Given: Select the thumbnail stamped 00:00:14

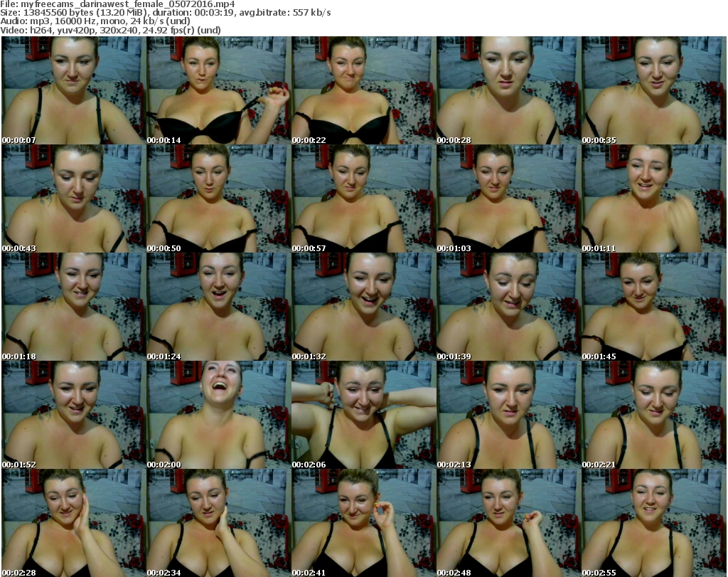Looking at the screenshot, I should click(219, 90).
